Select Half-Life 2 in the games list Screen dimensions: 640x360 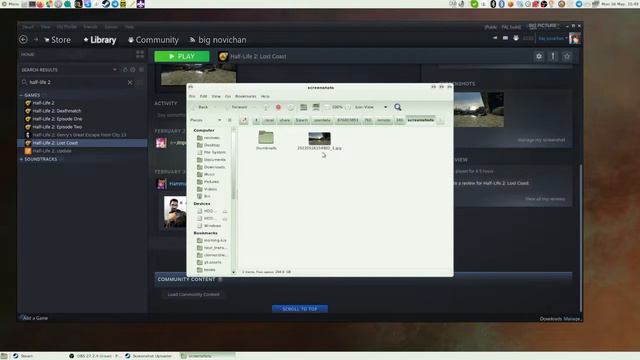click(x=43, y=103)
